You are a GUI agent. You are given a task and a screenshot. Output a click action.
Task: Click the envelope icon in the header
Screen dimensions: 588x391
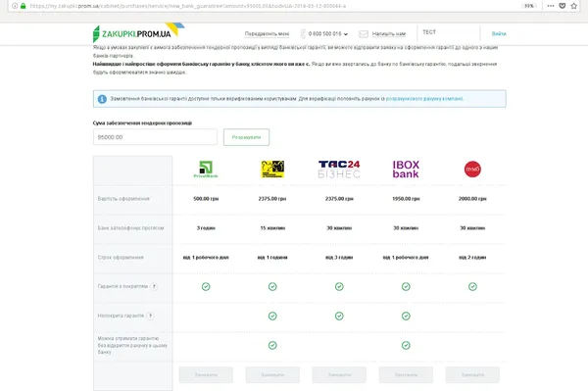[364, 34]
